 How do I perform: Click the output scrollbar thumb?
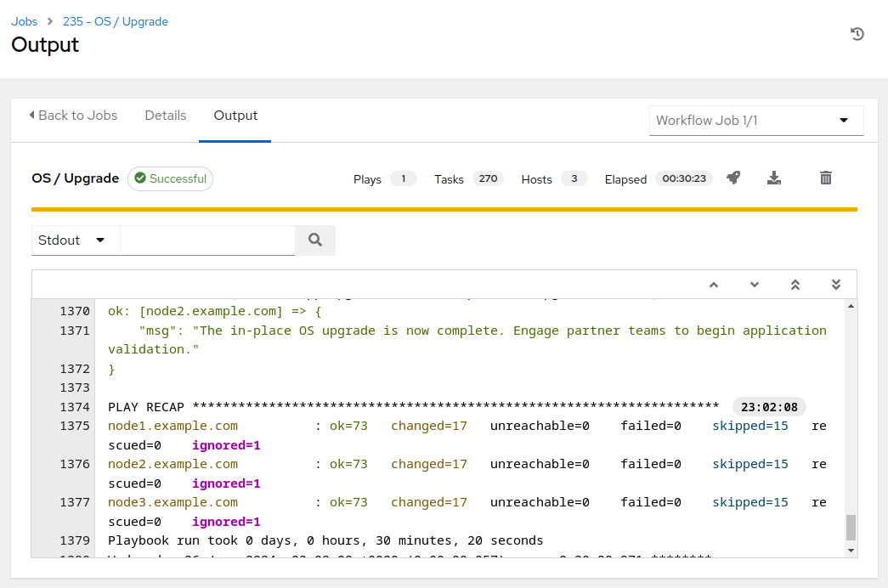[851, 528]
